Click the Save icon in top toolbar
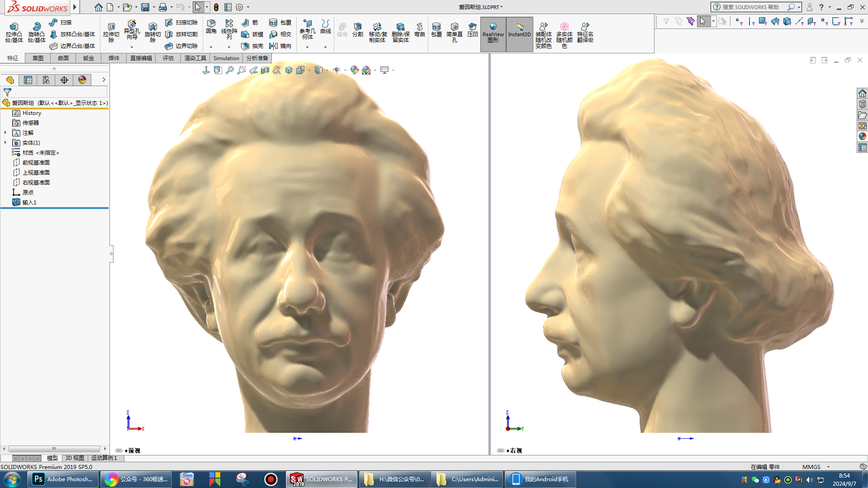The height and width of the screenshot is (488, 868). click(145, 7)
